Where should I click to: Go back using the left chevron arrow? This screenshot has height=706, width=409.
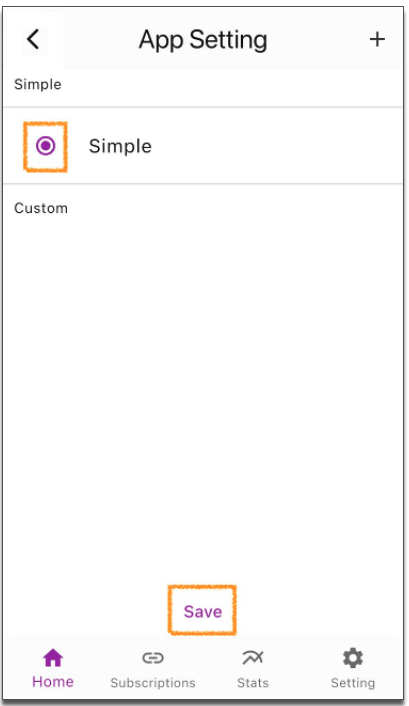[x=33, y=39]
